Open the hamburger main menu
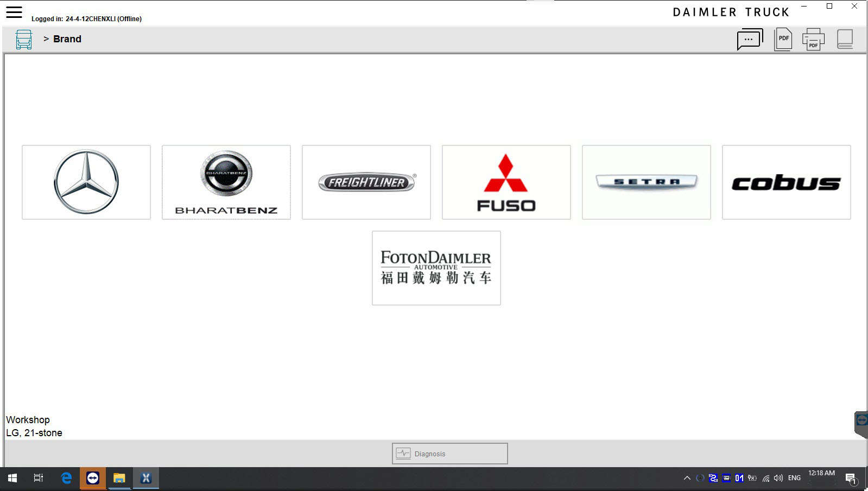 tap(14, 12)
